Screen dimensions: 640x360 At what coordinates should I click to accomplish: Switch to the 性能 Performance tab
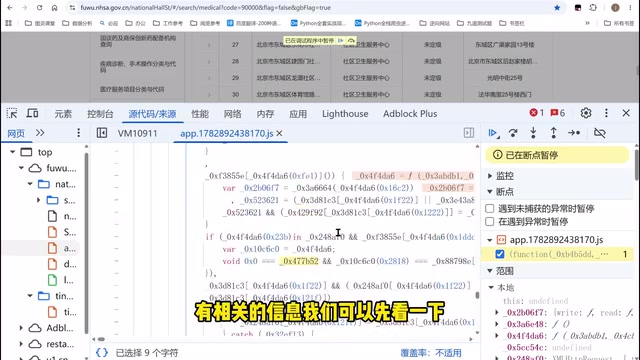200,114
